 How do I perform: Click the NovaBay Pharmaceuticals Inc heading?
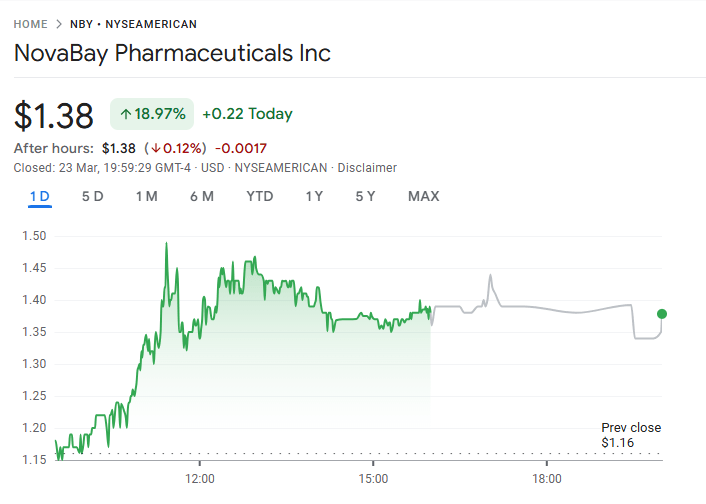pos(172,53)
